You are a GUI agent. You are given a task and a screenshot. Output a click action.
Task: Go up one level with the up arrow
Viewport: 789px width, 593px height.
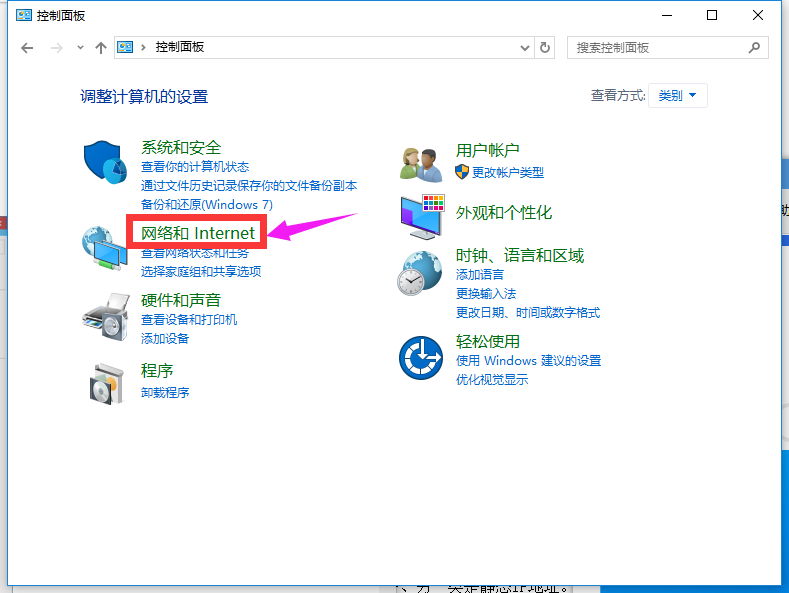pos(100,47)
